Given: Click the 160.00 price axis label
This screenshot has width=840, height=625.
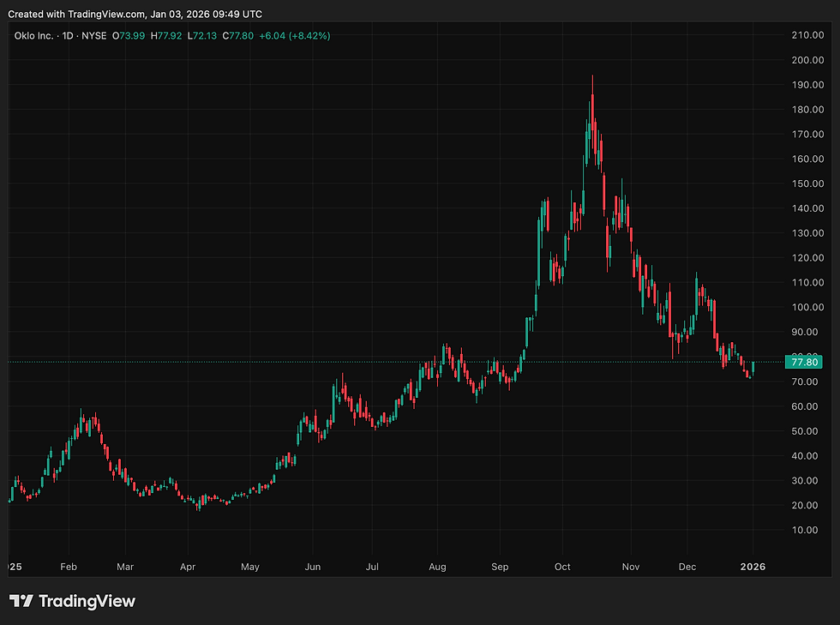Looking at the screenshot, I should click(x=807, y=159).
